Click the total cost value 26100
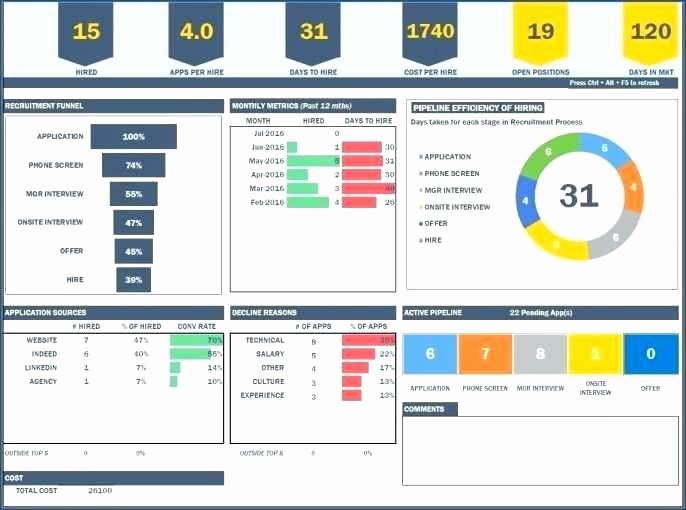Screen dimensions: 686x510 [100, 491]
